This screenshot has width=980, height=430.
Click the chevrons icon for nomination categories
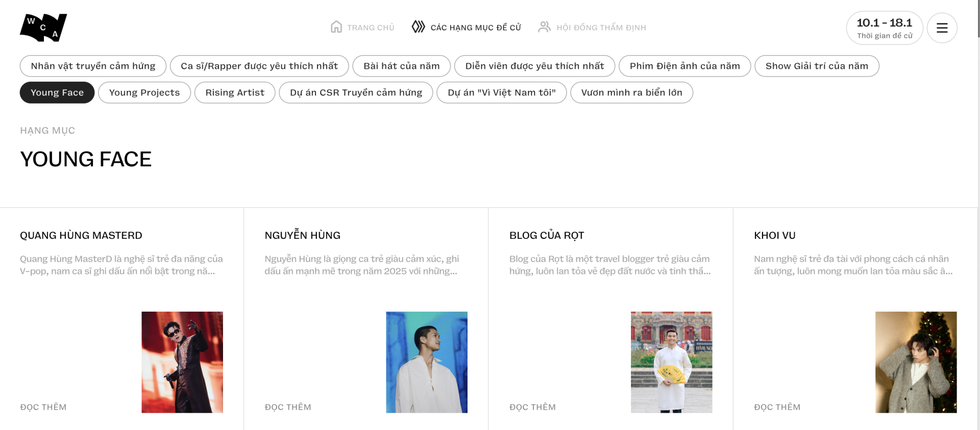pyautogui.click(x=419, y=27)
